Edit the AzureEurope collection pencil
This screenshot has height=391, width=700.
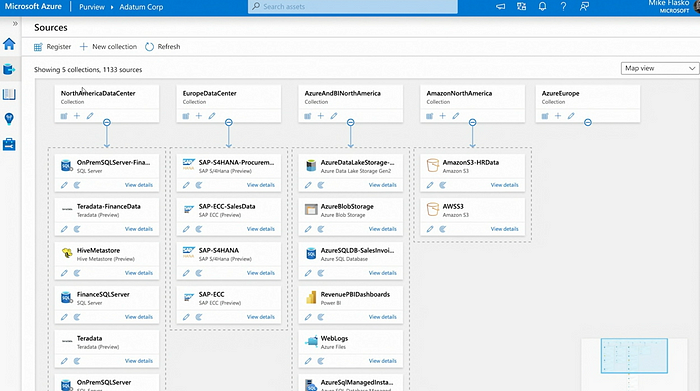click(571, 116)
